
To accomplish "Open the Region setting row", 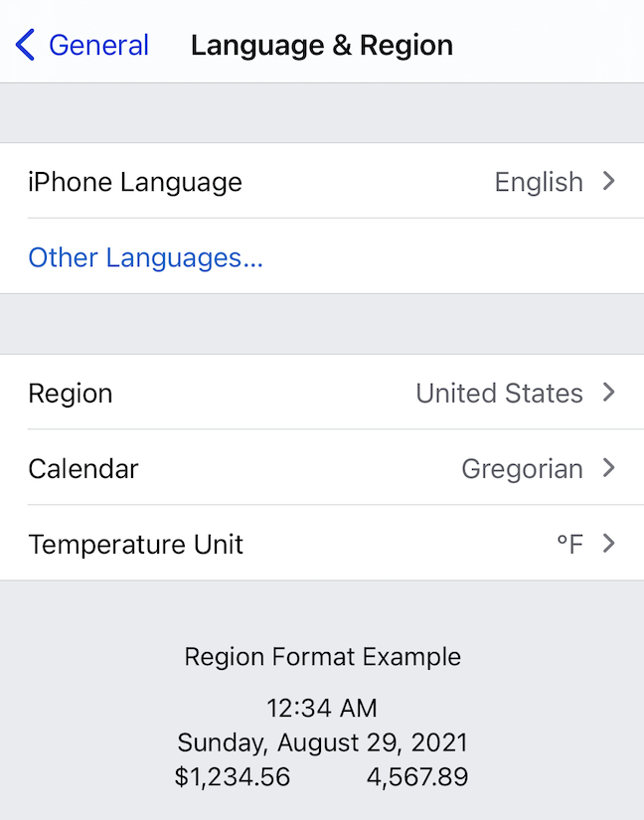I will (71, 393).
